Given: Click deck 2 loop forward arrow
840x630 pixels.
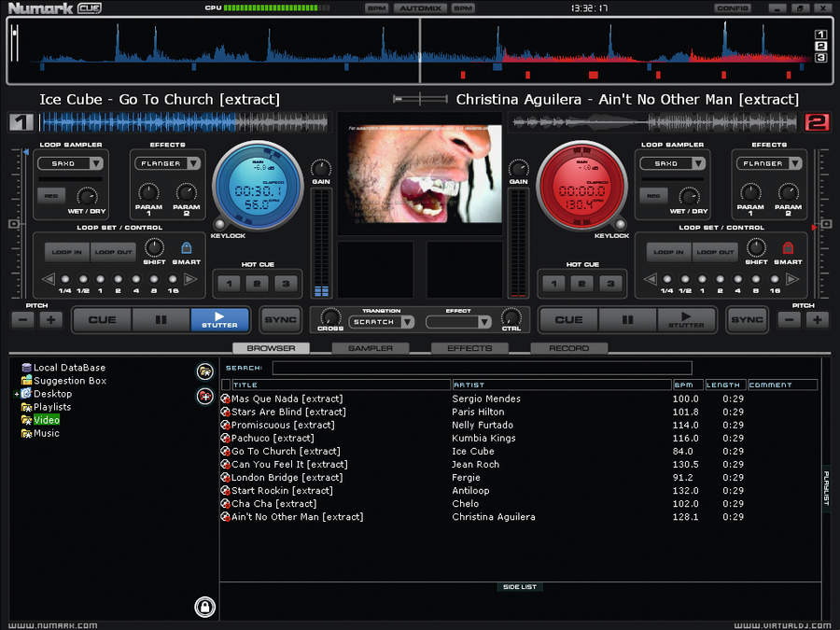Looking at the screenshot, I should point(792,279).
